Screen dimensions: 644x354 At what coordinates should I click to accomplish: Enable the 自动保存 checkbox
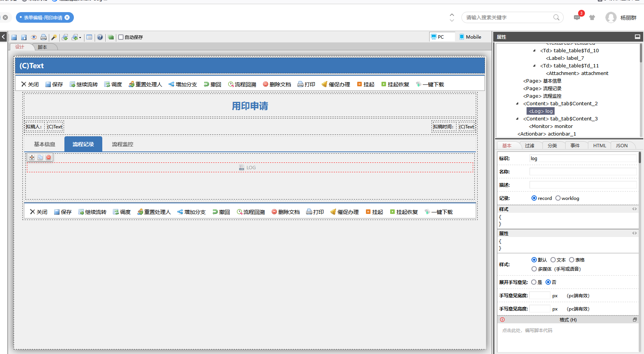(x=121, y=37)
